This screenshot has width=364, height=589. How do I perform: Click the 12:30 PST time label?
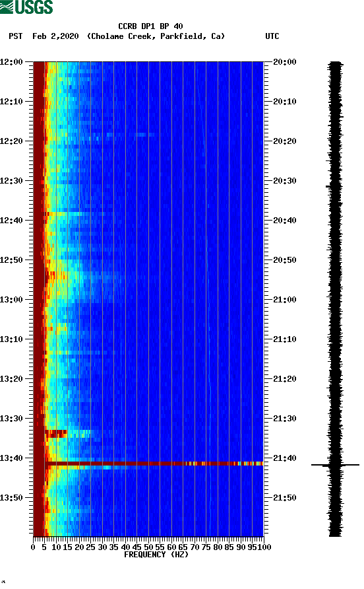[11, 181]
